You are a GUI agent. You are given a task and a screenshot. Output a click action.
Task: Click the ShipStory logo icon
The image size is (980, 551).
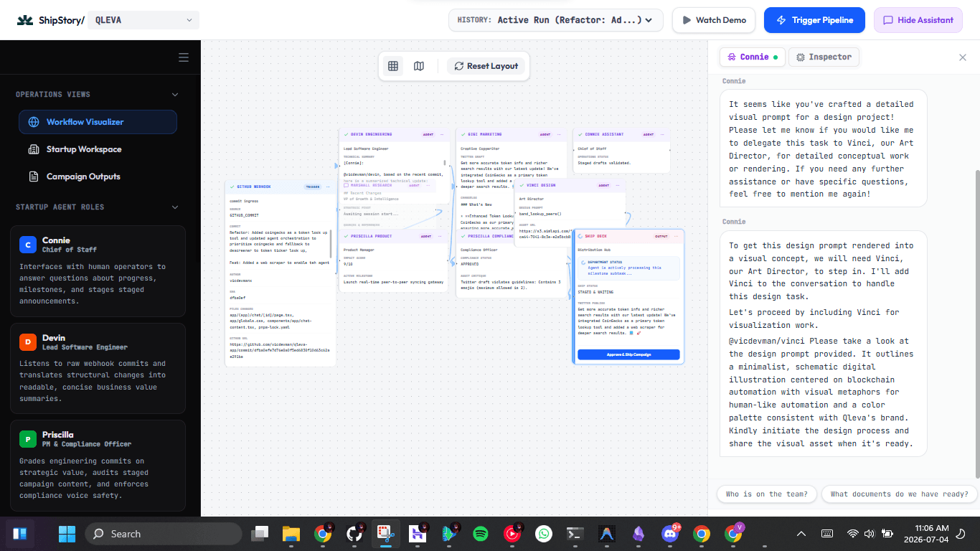[x=25, y=20]
